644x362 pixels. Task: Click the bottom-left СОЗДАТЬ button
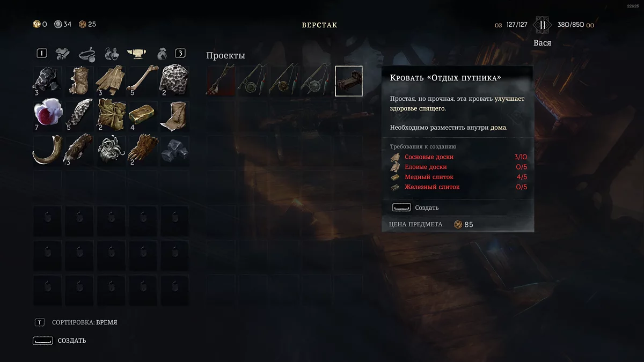tap(59, 341)
